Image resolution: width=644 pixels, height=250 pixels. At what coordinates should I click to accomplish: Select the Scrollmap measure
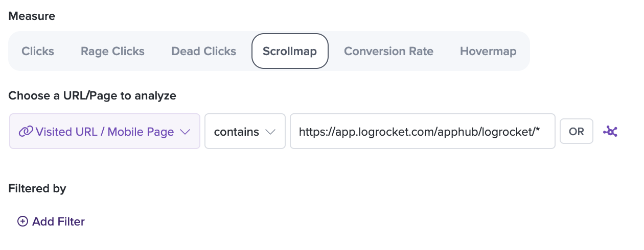[290, 51]
